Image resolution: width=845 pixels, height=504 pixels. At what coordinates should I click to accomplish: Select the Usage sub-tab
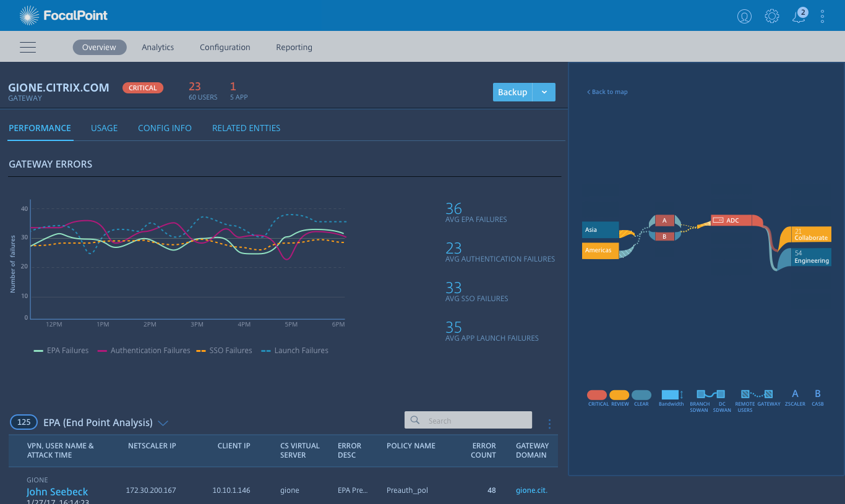pyautogui.click(x=104, y=128)
